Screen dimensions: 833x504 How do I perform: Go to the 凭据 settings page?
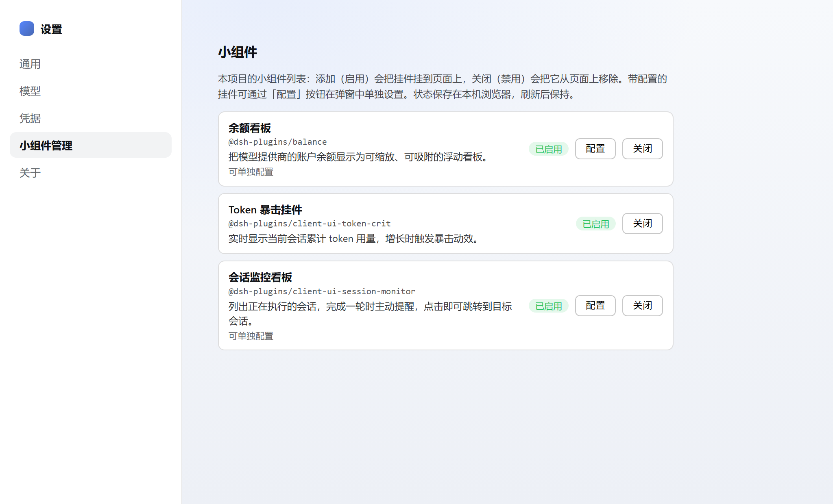click(x=91, y=118)
